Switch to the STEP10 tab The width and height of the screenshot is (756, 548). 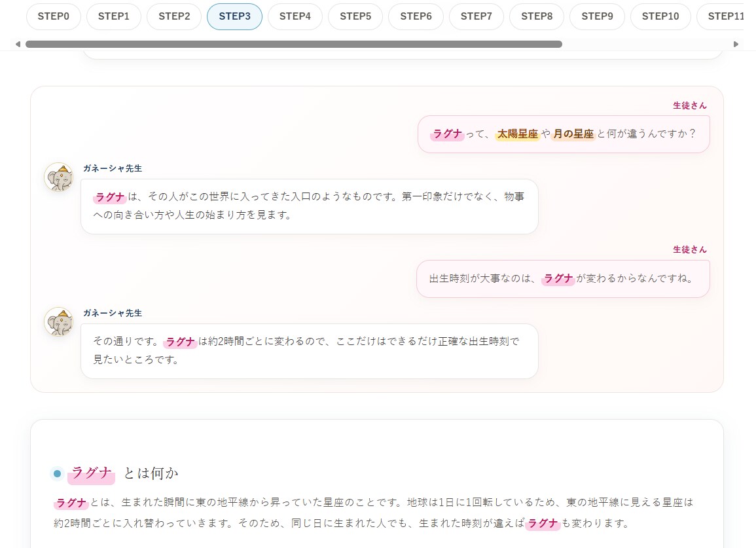point(660,16)
